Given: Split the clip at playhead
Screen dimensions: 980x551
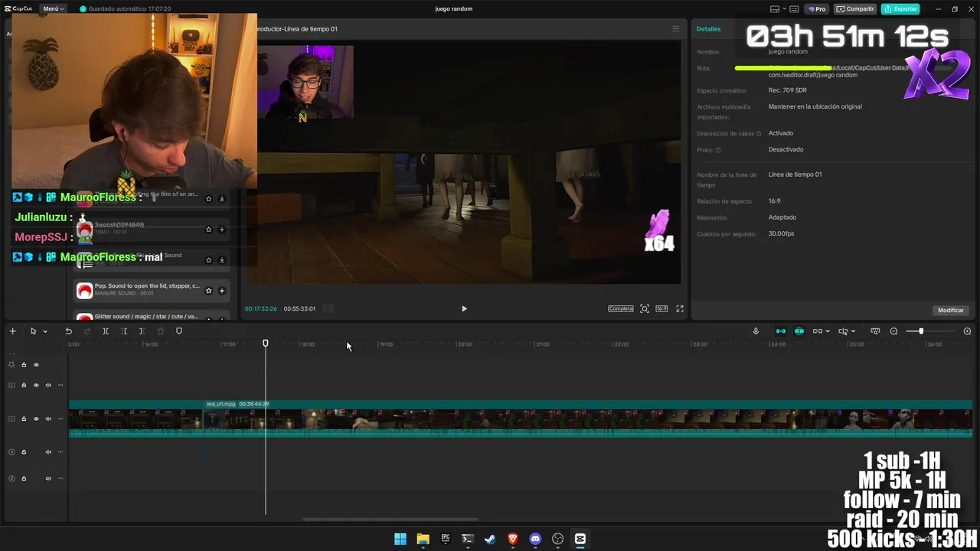Looking at the screenshot, I should pyautogui.click(x=106, y=331).
